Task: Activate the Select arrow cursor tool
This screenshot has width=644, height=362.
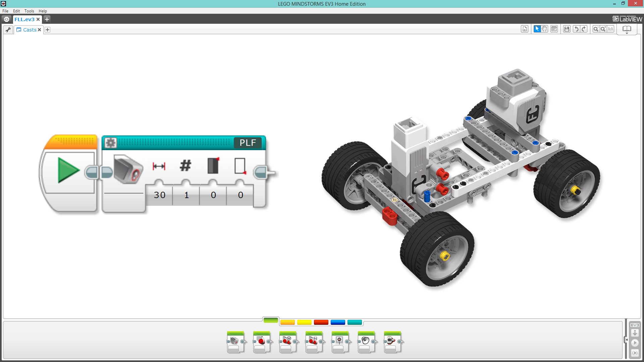Action: [x=538, y=29]
